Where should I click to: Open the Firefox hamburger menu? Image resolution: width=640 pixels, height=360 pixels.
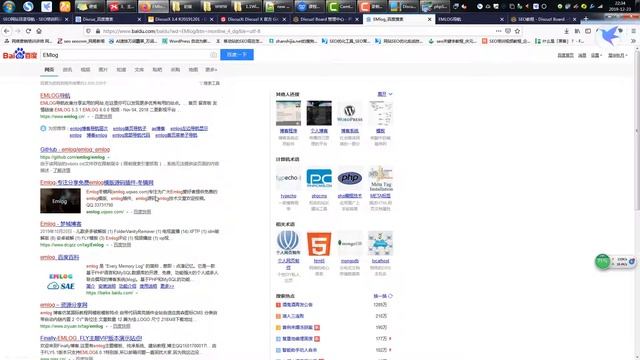tap(633, 31)
